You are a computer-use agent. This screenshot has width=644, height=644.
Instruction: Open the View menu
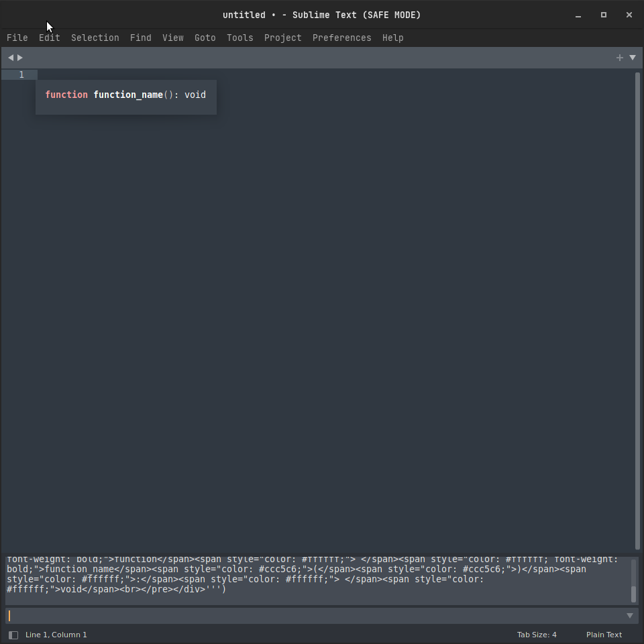[x=172, y=38]
